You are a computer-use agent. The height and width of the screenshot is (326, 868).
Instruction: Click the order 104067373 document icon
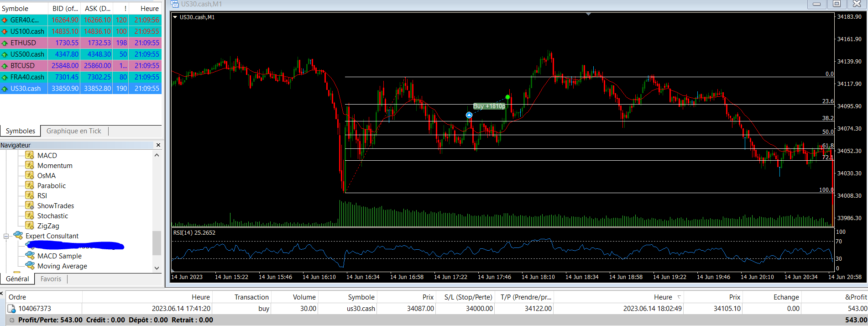12,309
